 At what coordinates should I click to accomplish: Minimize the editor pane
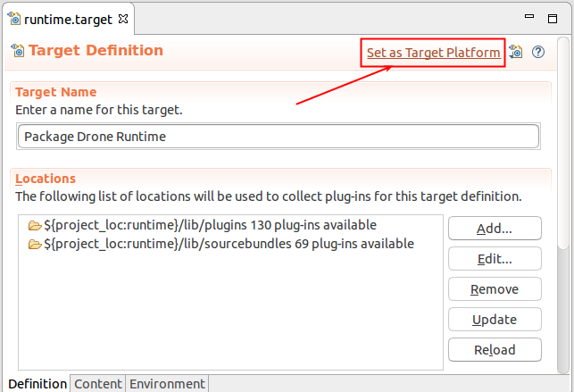[529, 16]
